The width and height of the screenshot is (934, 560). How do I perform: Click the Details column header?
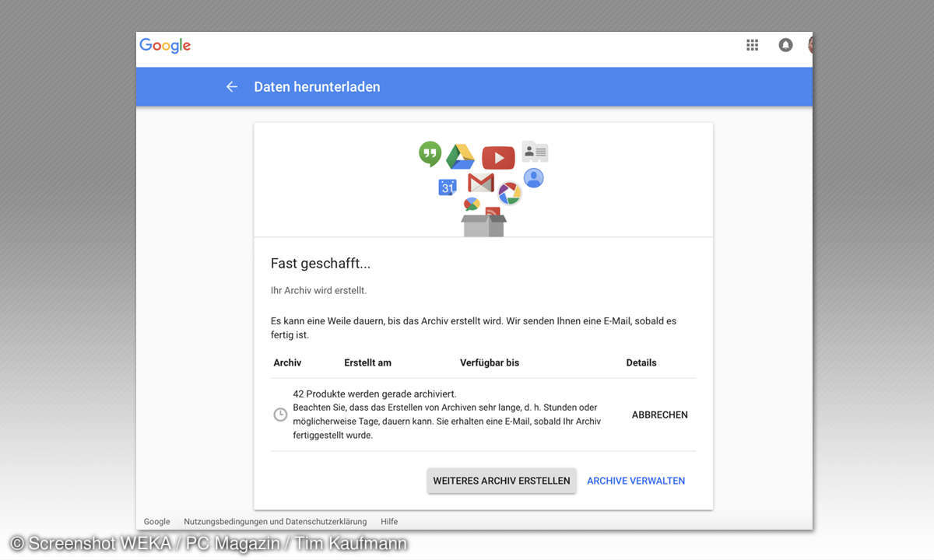[641, 362]
